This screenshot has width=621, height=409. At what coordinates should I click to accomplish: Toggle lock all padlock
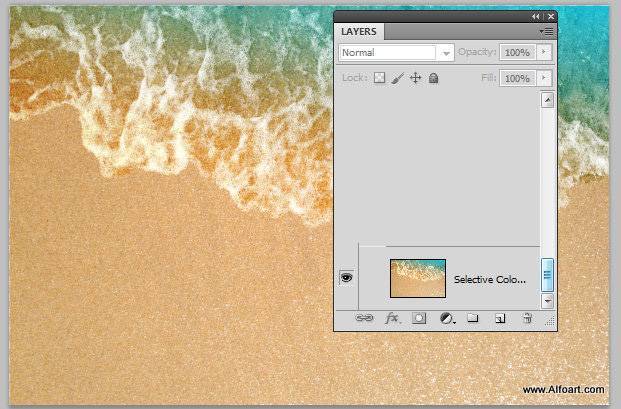click(433, 78)
